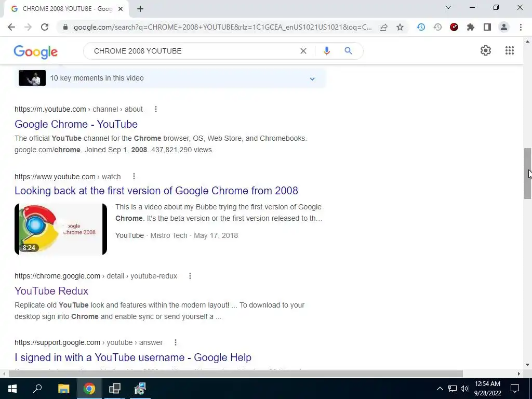
Task: Open options for m.youtube.com result
Action: (x=156, y=109)
